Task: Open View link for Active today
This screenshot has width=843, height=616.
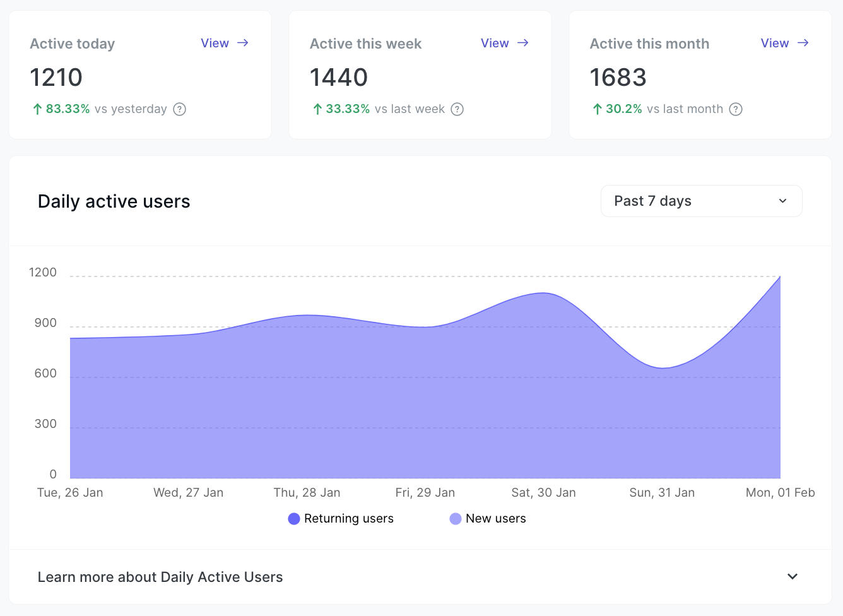Action: [x=215, y=43]
